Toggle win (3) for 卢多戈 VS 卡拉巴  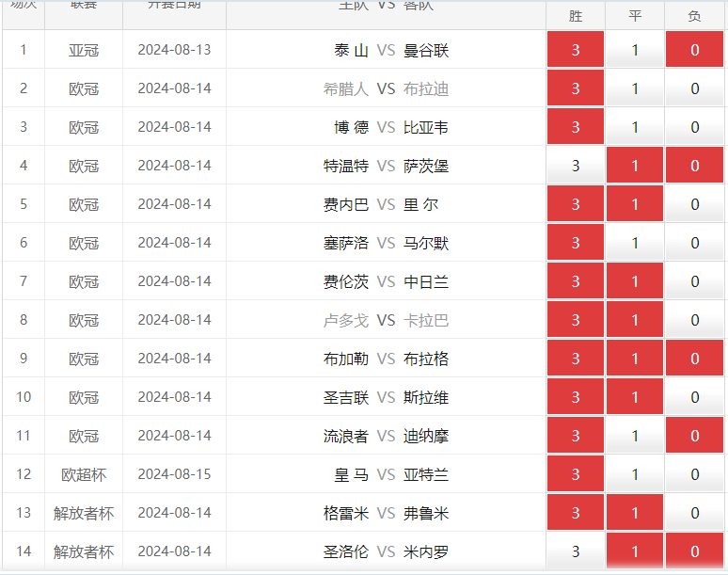click(576, 319)
